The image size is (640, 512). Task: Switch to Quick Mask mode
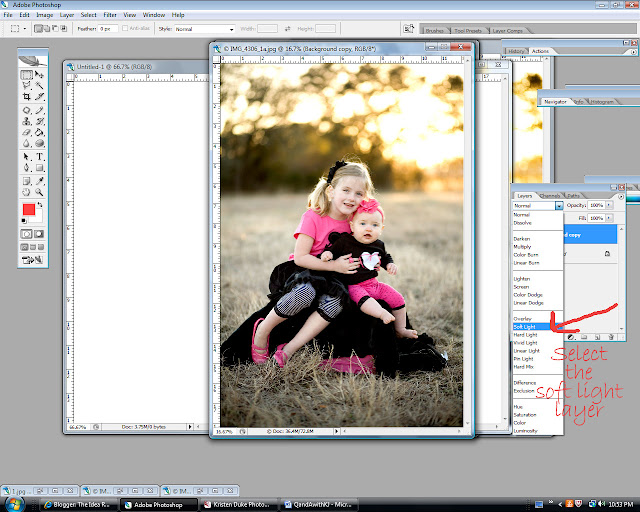[x=39, y=234]
